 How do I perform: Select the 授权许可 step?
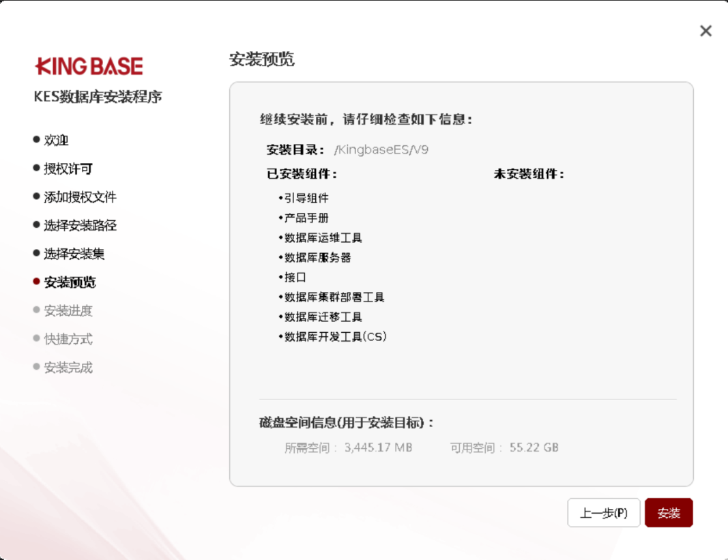coord(68,168)
